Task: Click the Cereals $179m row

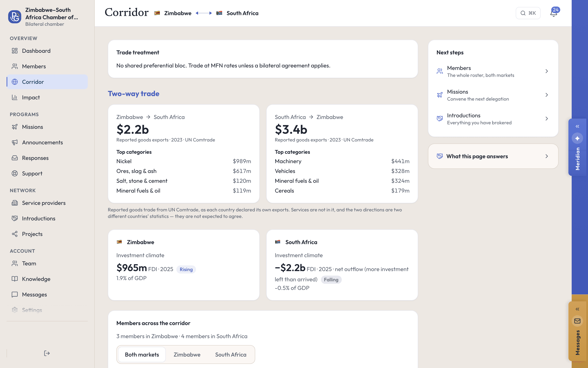Action: pos(342,191)
